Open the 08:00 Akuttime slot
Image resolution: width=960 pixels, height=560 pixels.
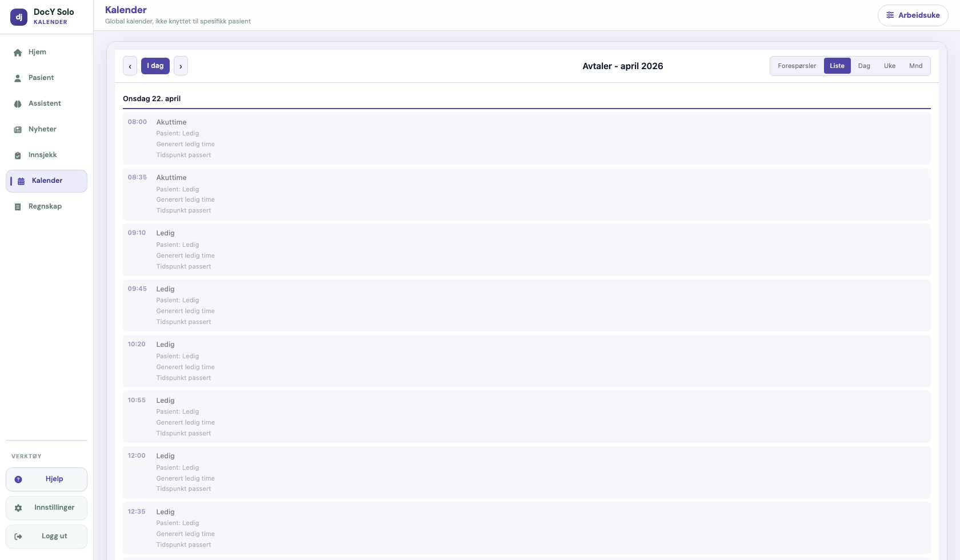tap(526, 138)
